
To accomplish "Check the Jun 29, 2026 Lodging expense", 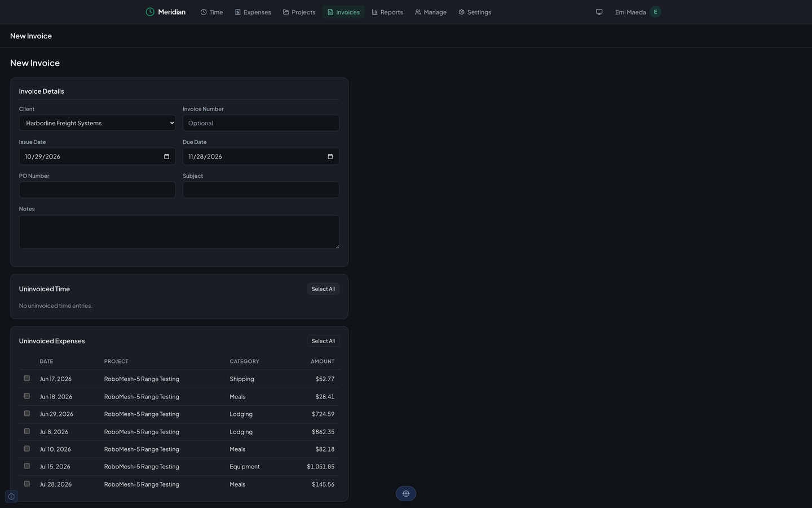I will [27, 414].
